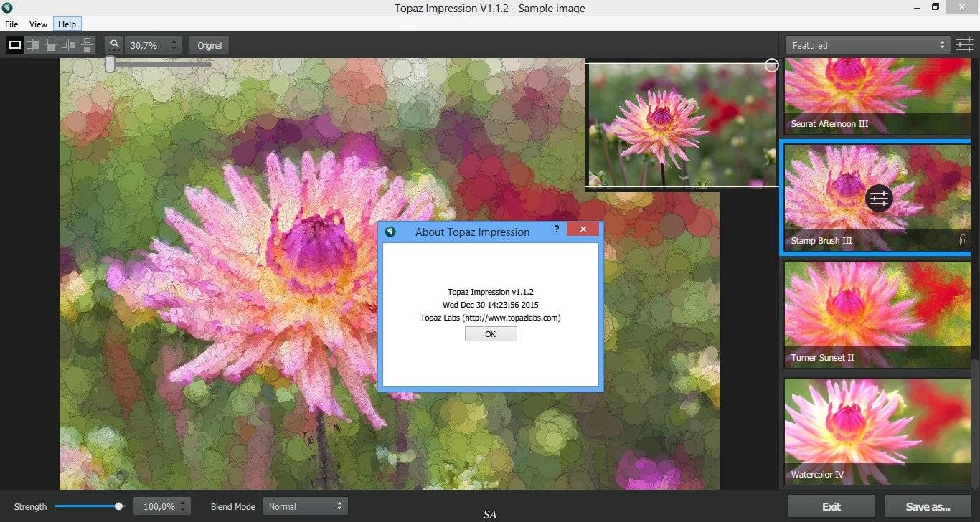Screen dimensions: 980x522
Task: Click the Strength slider handle
Action: coord(119,506)
